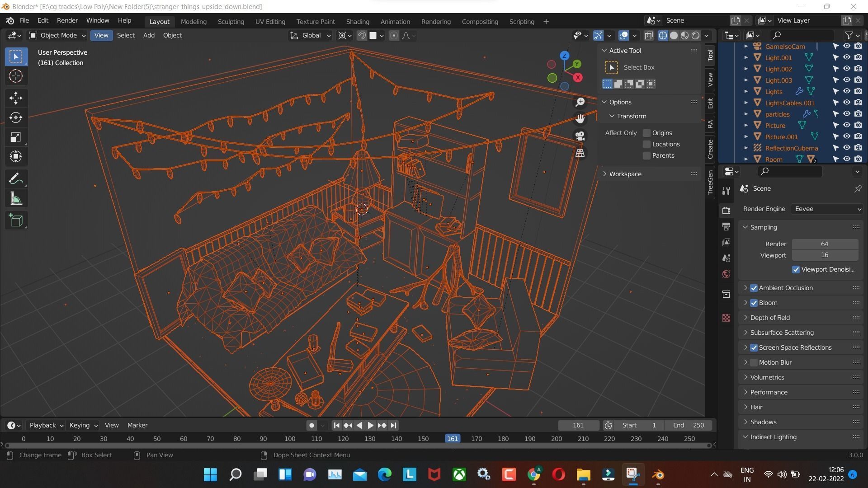Viewport: 868px width, 488px height.
Task: Open the TreeGen sidebar tab
Action: (710, 182)
